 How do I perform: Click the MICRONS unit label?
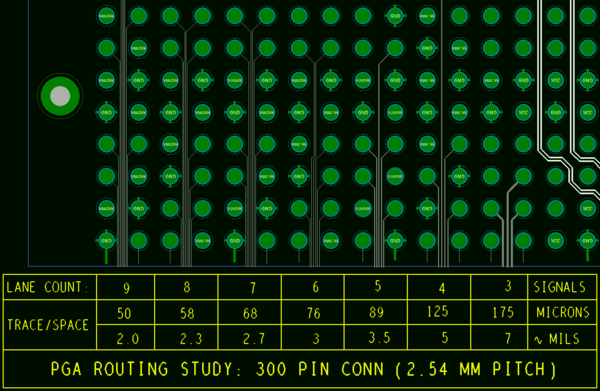point(562,313)
